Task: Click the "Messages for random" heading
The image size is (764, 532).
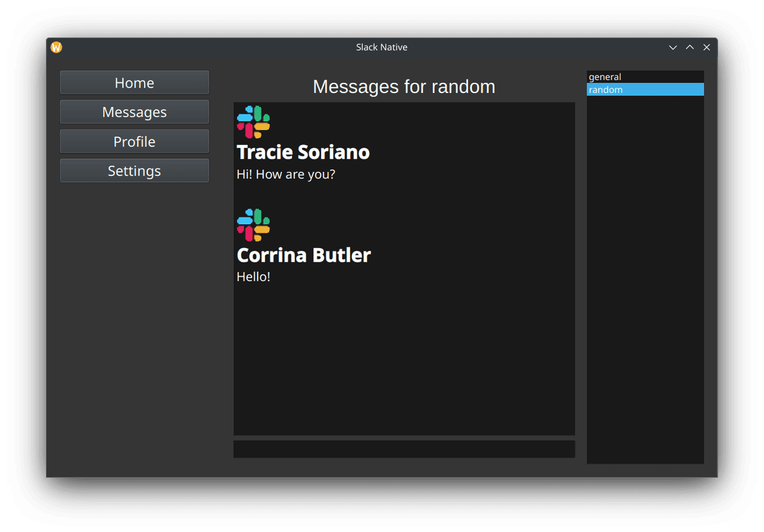Action: click(404, 87)
